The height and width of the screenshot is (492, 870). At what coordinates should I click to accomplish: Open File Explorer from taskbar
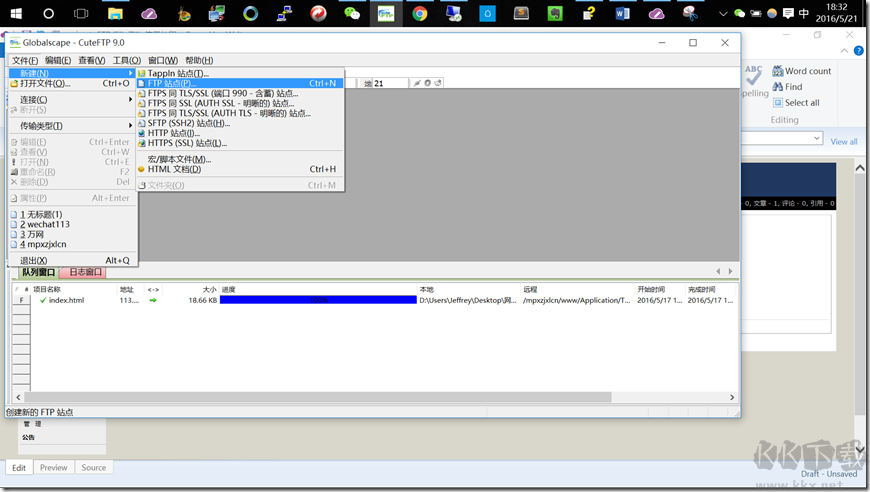(x=115, y=13)
